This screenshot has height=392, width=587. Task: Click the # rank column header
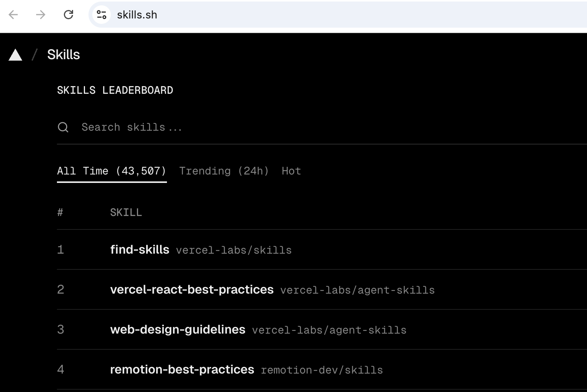(60, 213)
